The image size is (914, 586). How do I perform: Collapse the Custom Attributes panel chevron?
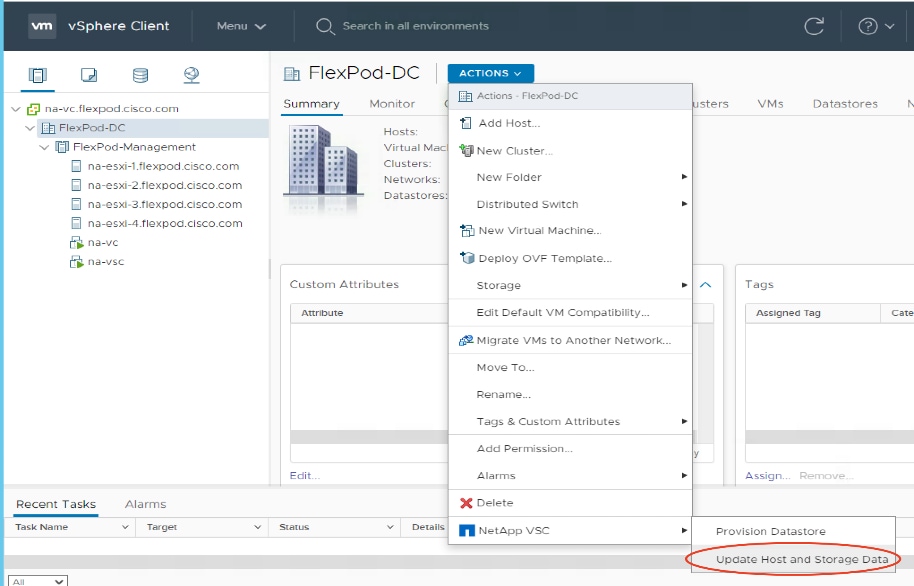(705, 285)
